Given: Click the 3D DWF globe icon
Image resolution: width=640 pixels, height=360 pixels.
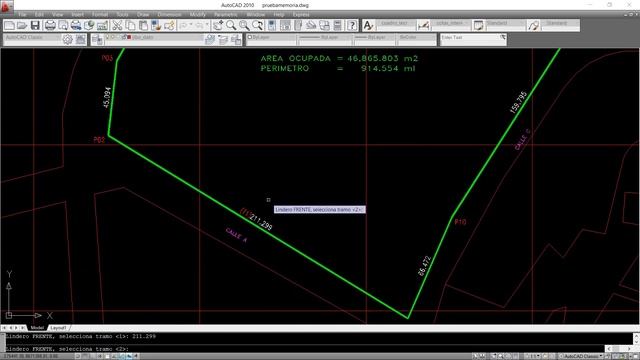Looking at the screenshot, I should [x=89, y=26].
